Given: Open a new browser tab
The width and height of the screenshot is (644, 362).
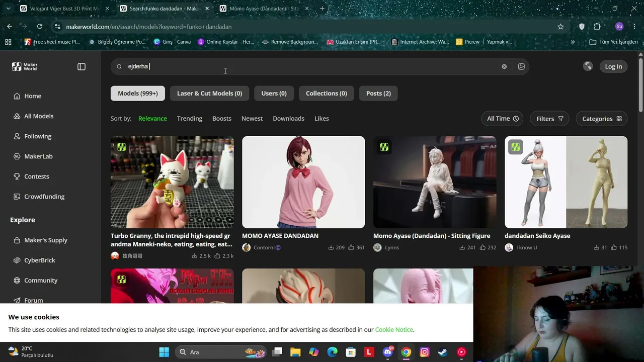Looking at the screenshot, I should (x=323, y=9).
